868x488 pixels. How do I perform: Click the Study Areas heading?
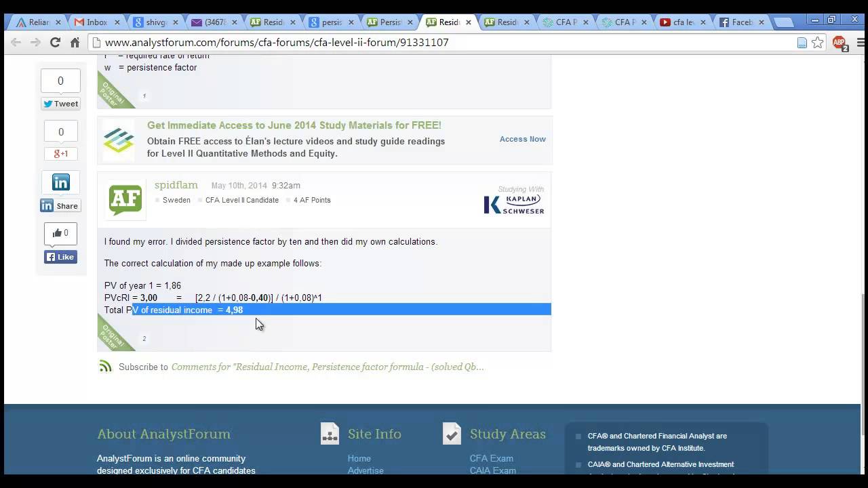click(507, 434)
